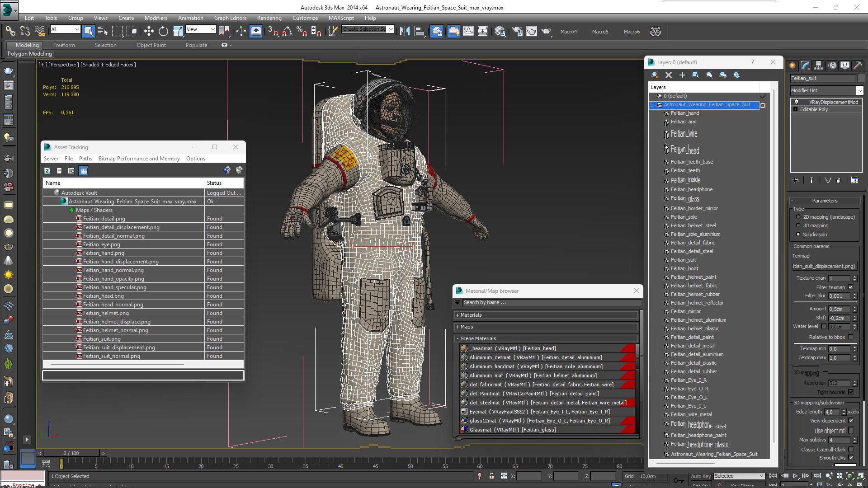Enable Relative to bbox checkbox
The height and width of the screenshot is (488, 868).
click(851, 337)
